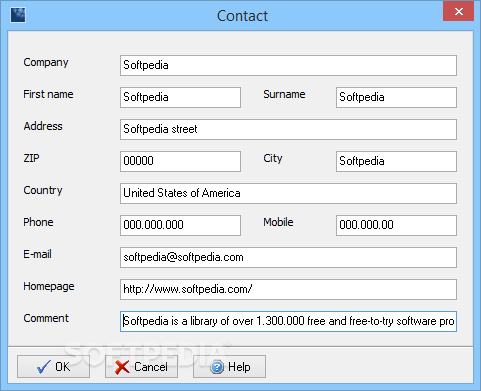Viewport: 481px width, 391px height.
Task: Close the Contact dialog window
Action: [458, 11]
